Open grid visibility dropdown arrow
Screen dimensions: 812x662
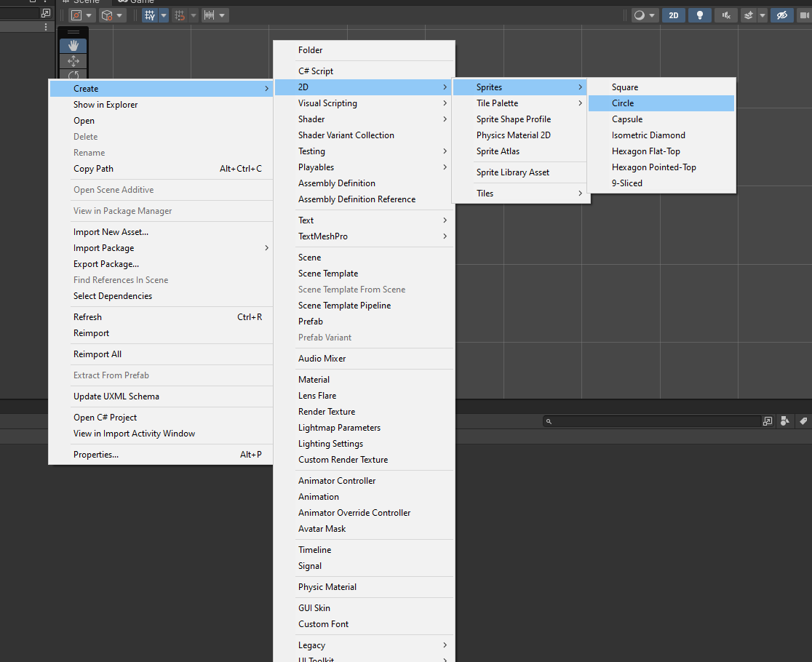tap(164, 15)
